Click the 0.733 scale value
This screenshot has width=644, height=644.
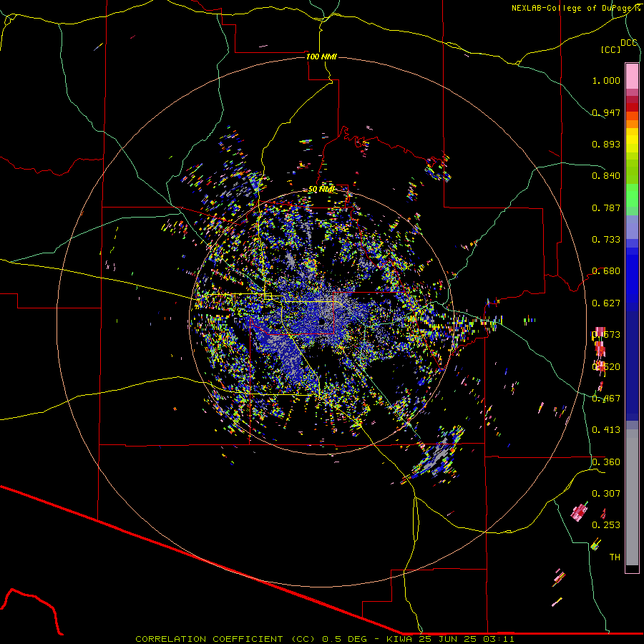click(x=606, y=240)
